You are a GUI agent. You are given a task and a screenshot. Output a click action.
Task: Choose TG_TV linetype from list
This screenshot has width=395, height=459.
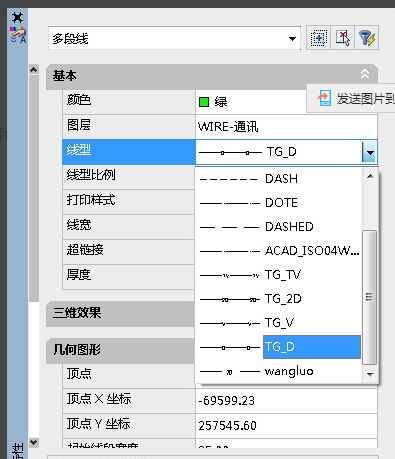(x=279, y=275)
